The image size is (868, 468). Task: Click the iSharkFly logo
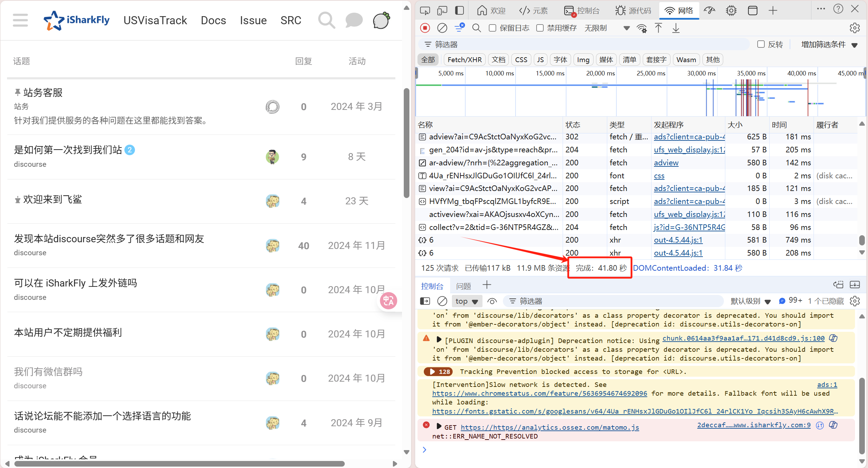77,20
